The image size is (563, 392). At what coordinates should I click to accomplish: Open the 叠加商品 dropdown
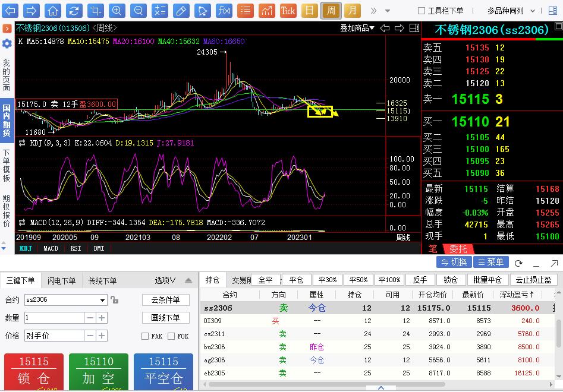(x=357, y=28)
